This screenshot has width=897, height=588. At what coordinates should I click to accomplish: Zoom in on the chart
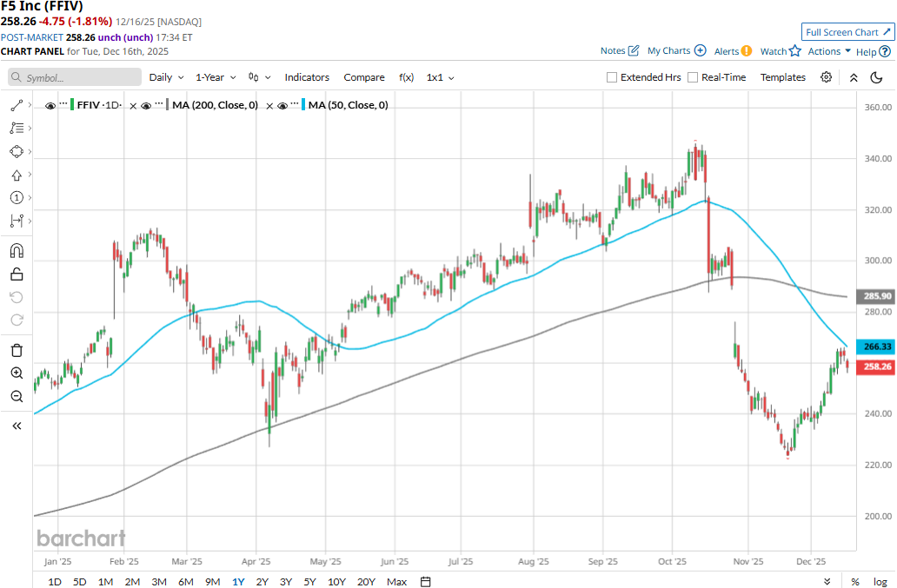click(x=17, y=373)
